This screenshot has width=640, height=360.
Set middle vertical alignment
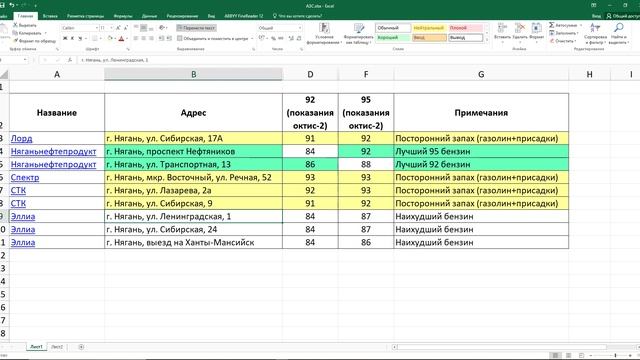(143, 28)
